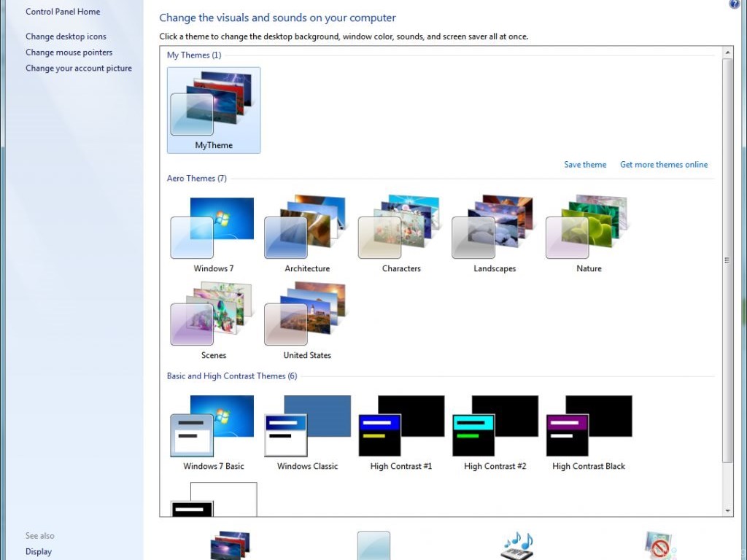
Task: Apply the Landscapes theme
Action: click(x=495, y=234)
